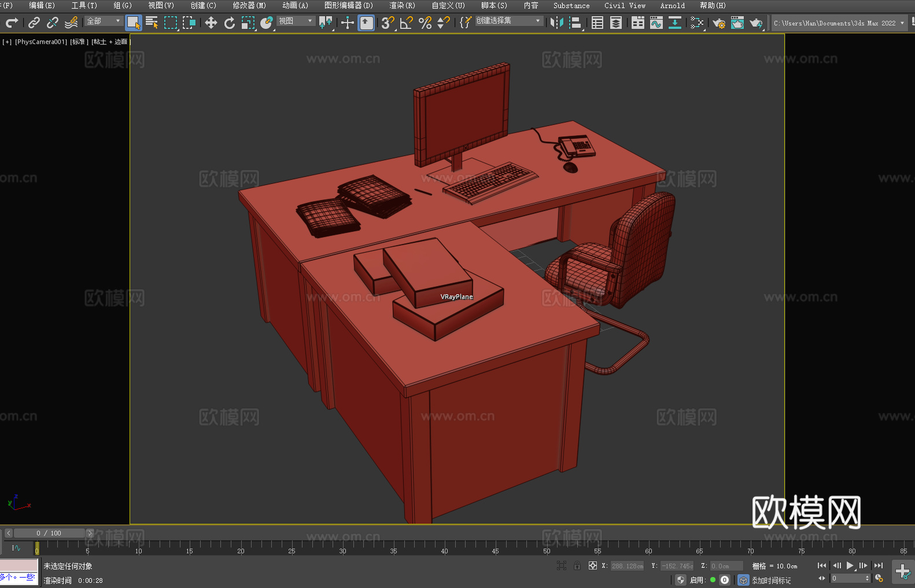This screenshot has height=588, width=915.
Task: Click viewport [+] general menu label
Action: pyautogui.click(x=7, y=42)
